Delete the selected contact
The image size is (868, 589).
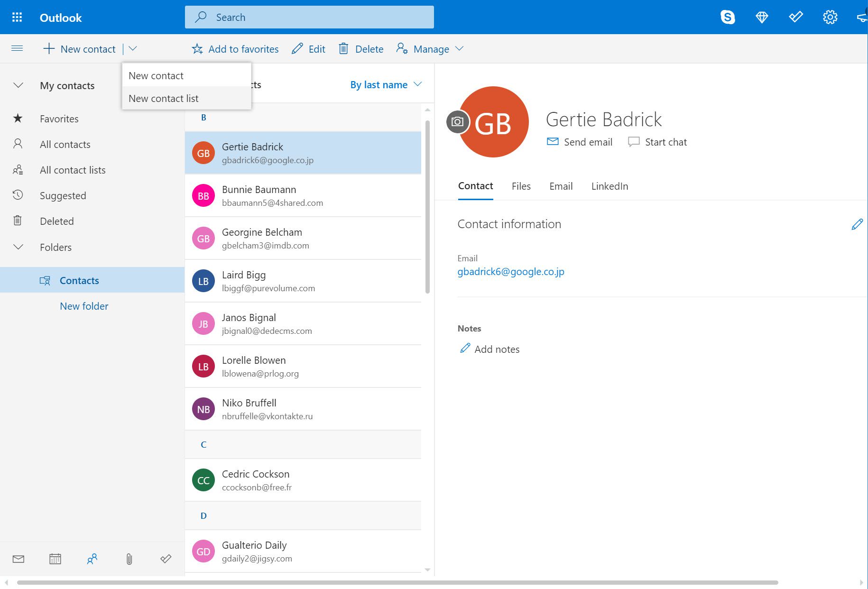tap(361, 49)
